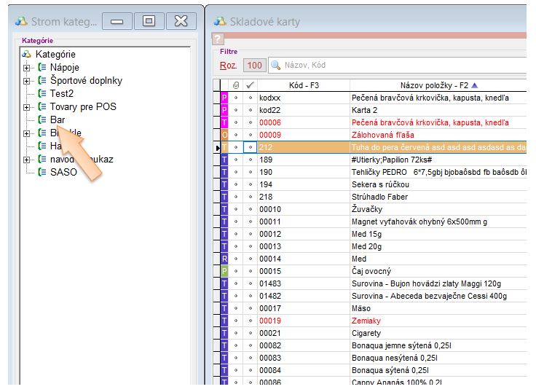Toggle the checkmark cell for row 00009

(x=250, y=134)
